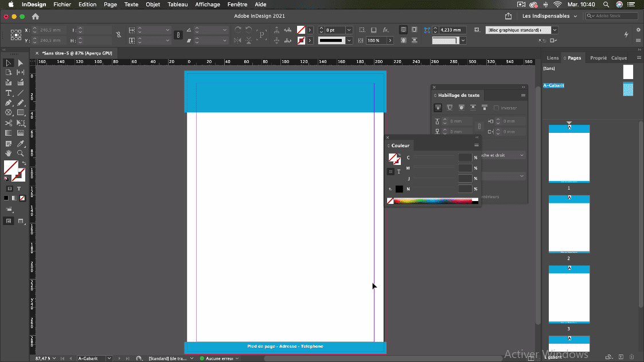Select wrap around bounding box option

450,108
